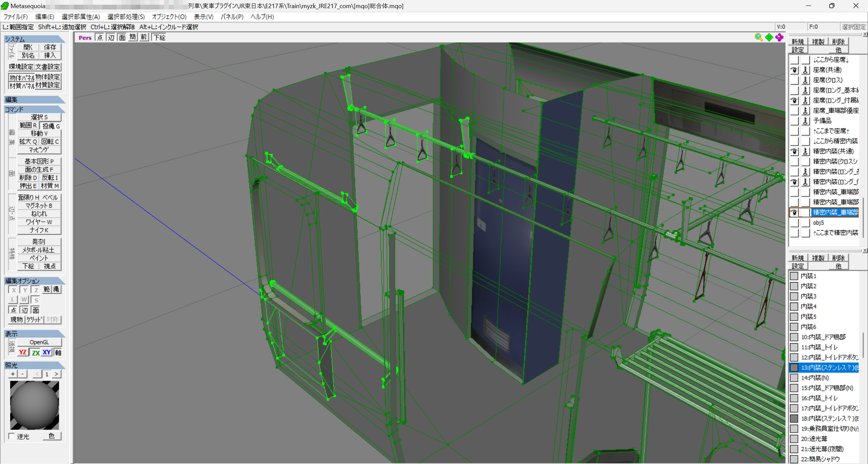The width and height of the screenshot is (868, 464).
Task: Click the 環境設定 preferences button
Action: click(21, 67)
